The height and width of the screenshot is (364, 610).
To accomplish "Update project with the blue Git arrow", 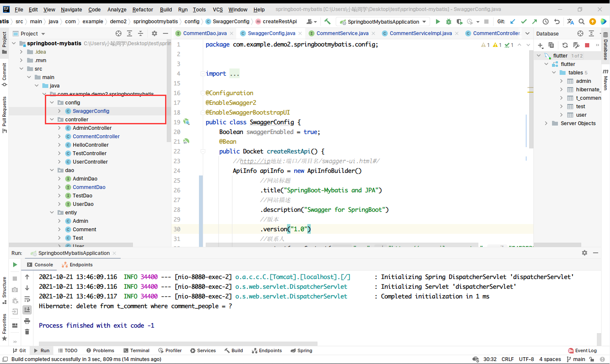I will tap(513, 22).
